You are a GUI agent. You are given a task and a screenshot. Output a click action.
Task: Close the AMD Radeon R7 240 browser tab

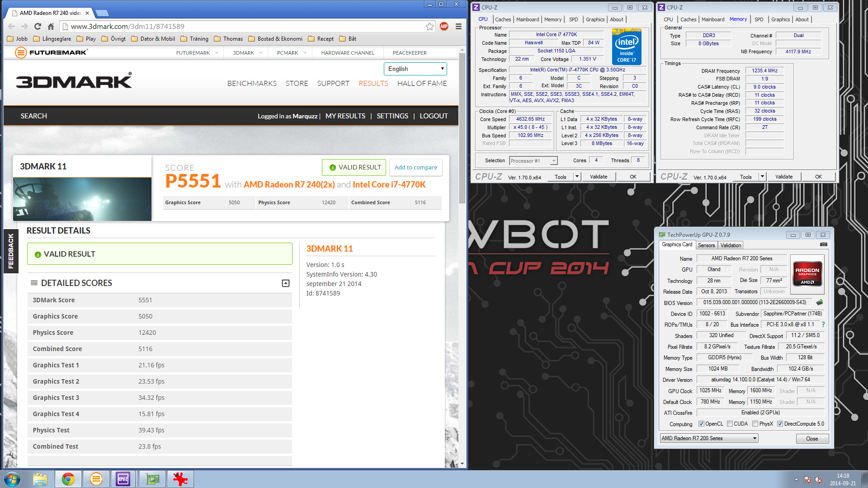coord(87,13)
